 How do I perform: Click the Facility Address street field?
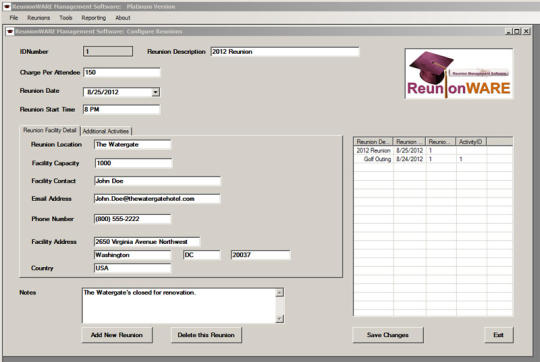tap(147, 242)
